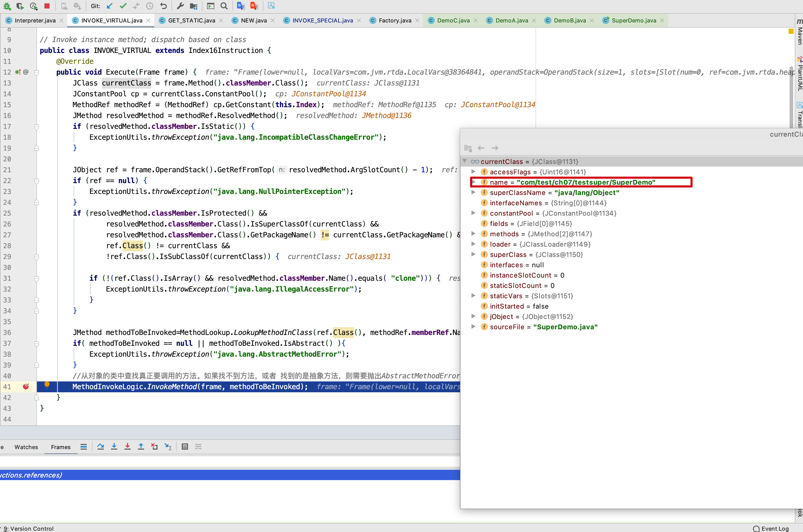Click the Step Into debugger icon
Image resolution: width=803 pixels, height=532 pixels.
tap(114, 447)
